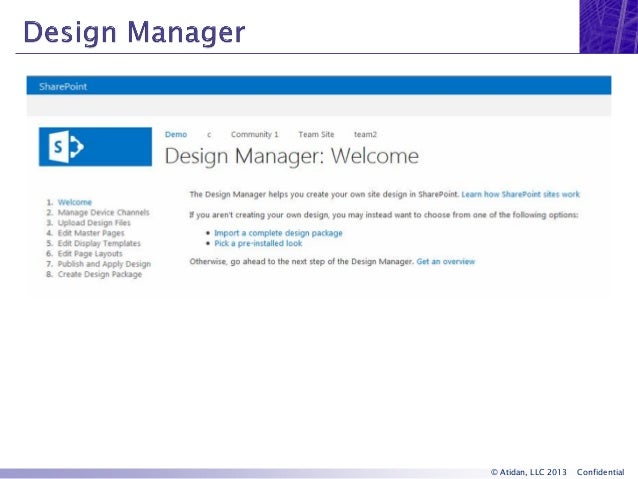Go to Edit Master Pages step
Screen dimensions: 638x479
click(x=91, y=233)
